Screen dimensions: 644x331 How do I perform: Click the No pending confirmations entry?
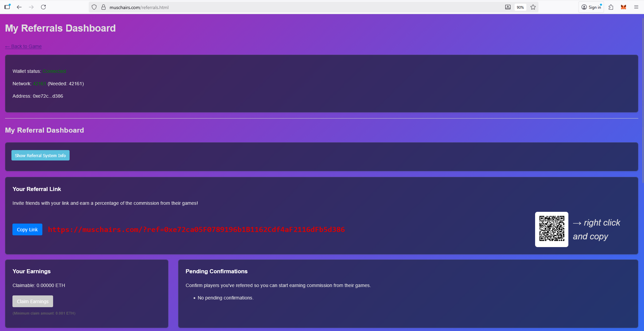click(226, 298)
